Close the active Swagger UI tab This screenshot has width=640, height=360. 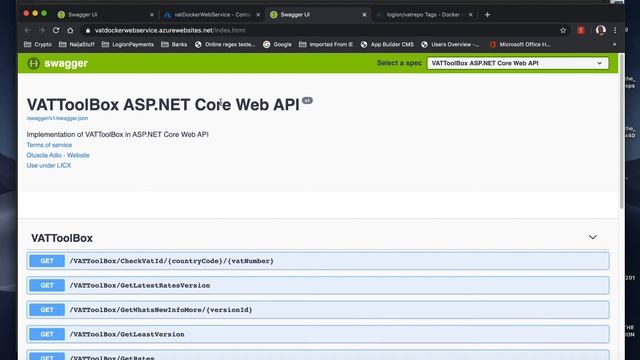(x=364, y=15)
